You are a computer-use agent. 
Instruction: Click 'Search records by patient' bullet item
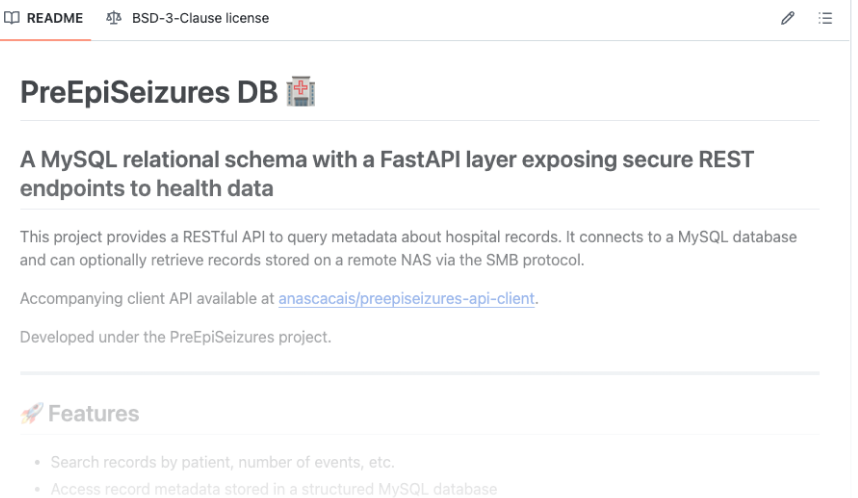222,462
